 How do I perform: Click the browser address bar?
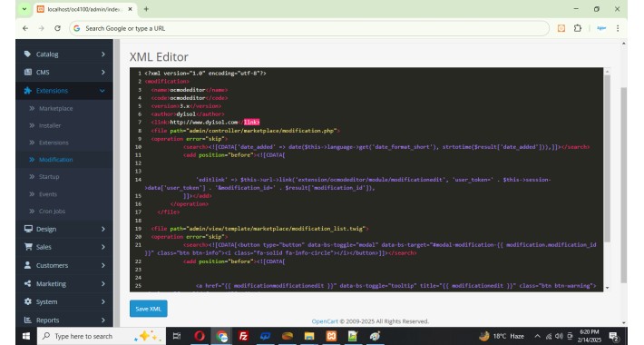[309, 28]
